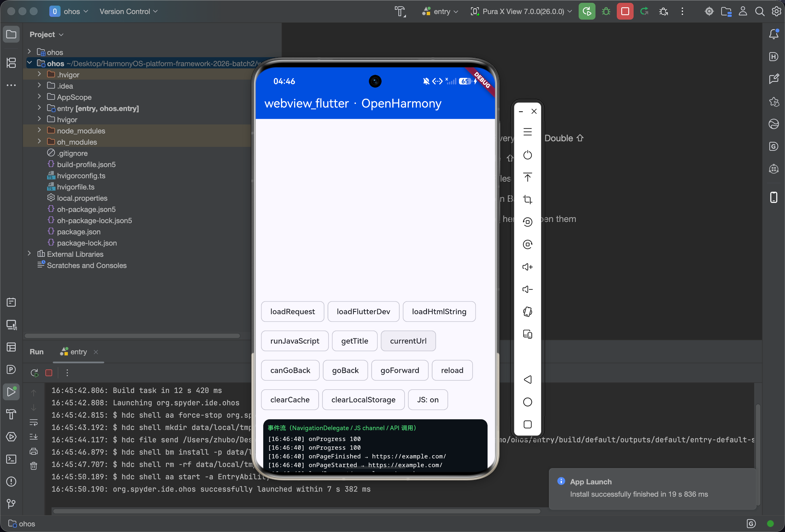The image size is (785, 532).
Task: Click the Project tree horizontal scrollbar
Action: [x=132, y=336]
